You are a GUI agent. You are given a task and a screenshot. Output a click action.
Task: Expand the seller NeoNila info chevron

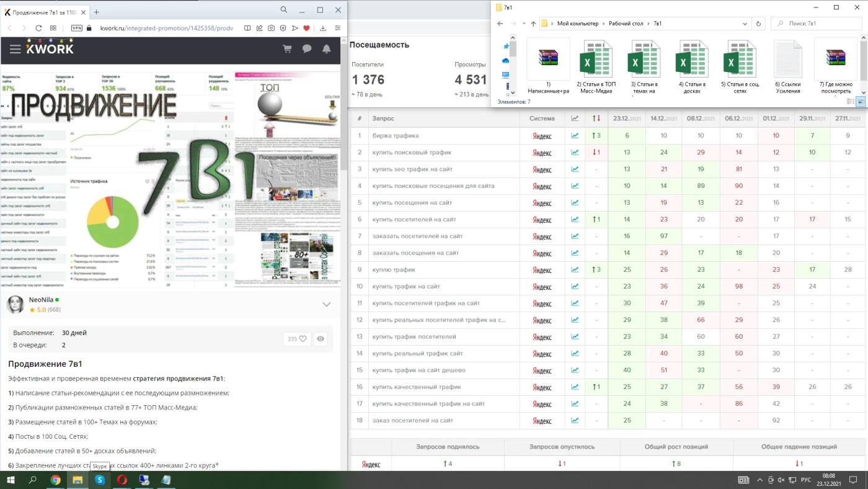[x=326, y=304]
